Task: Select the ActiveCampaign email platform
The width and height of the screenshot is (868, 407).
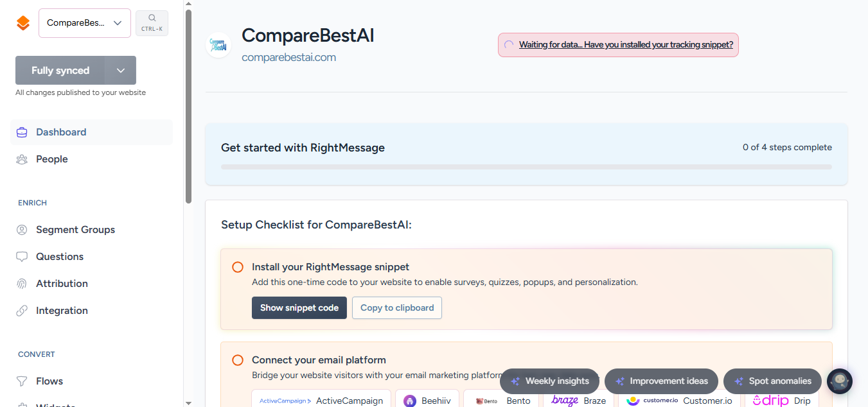Action: [321, 399]
